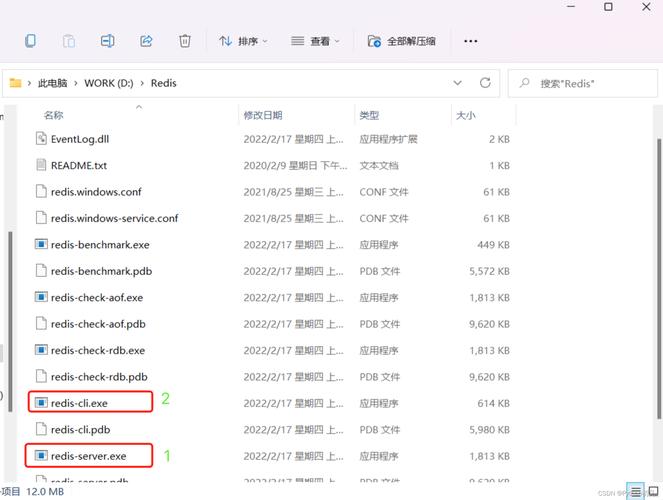Screen dimensions: 663x500
Task: Click the redis-check-rdb.pdb file name
Action: (99, 377)
